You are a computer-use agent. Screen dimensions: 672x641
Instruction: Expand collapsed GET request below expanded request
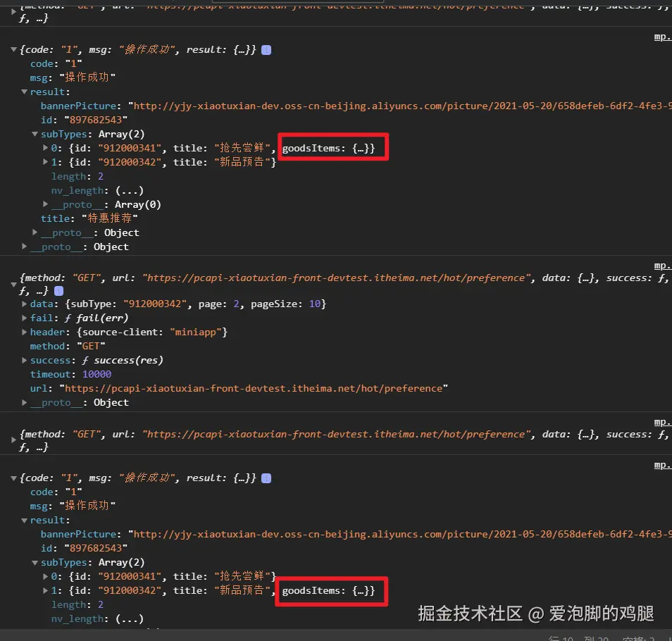tap(13, 440)
